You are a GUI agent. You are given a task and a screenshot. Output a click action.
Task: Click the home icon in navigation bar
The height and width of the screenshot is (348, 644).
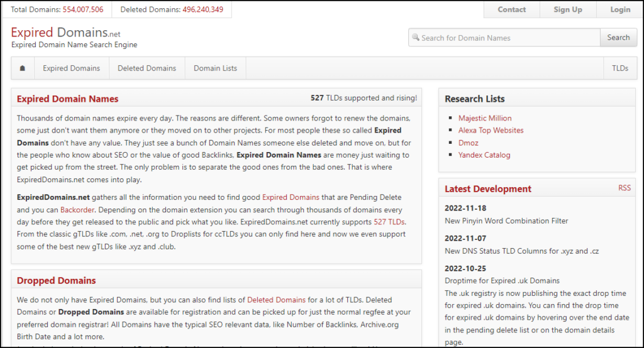pos(23,68)
